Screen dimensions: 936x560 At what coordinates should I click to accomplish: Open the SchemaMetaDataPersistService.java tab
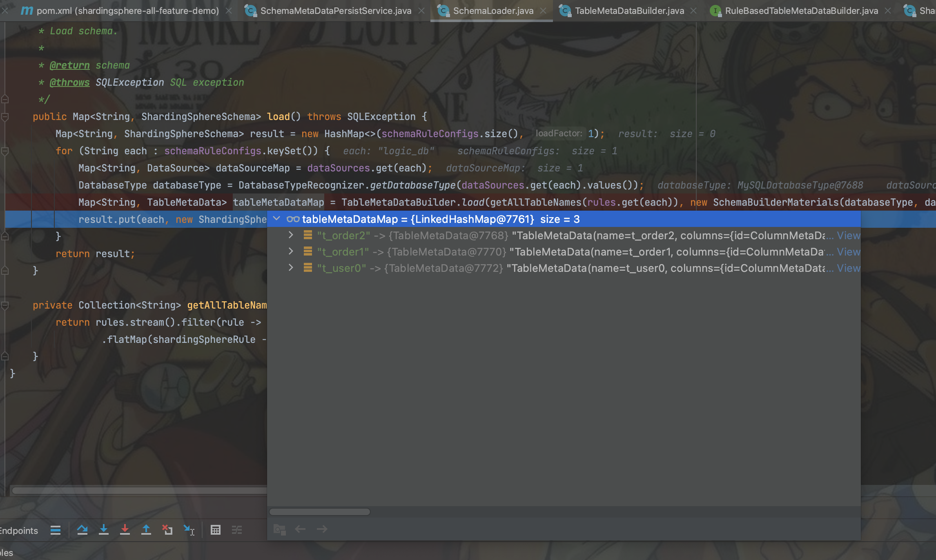pyautogui.click(x=335, y=11)
